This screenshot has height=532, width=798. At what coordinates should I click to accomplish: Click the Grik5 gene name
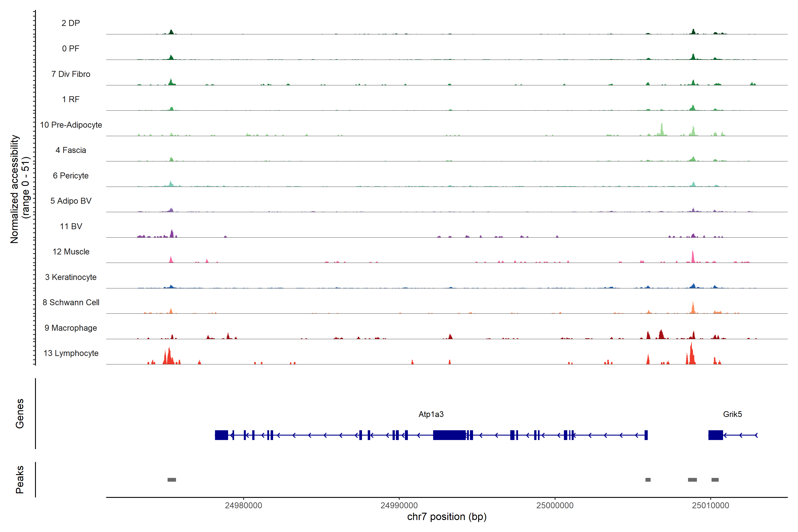coord(732,414)
